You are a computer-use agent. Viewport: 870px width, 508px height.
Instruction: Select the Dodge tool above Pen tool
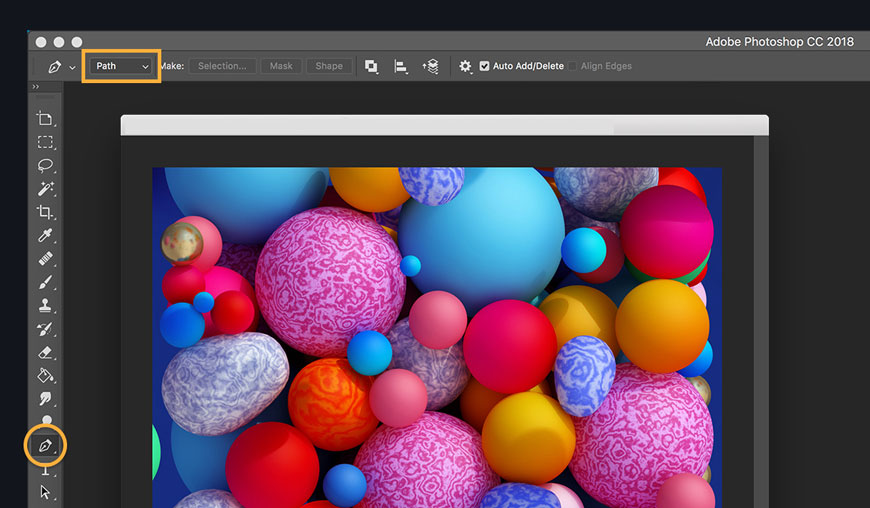(x=47, y=420)
